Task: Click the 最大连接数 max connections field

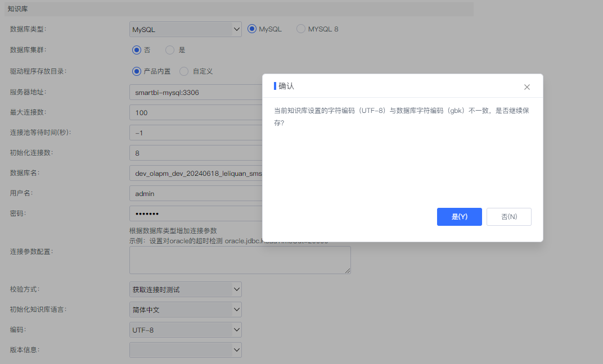Action: pyautogui.click(x=197, y=112)
